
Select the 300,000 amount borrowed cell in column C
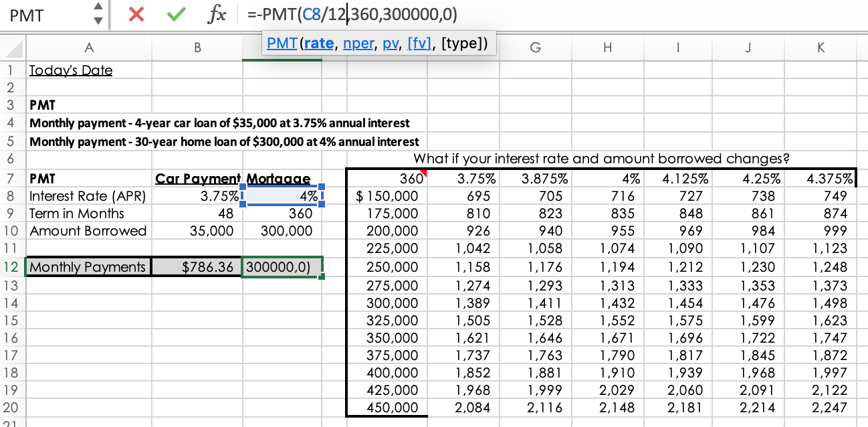[282, 231]
